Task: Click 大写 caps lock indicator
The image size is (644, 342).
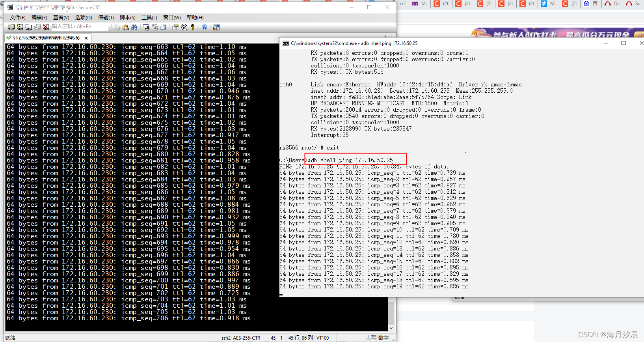Action: (x=370, y=338)
